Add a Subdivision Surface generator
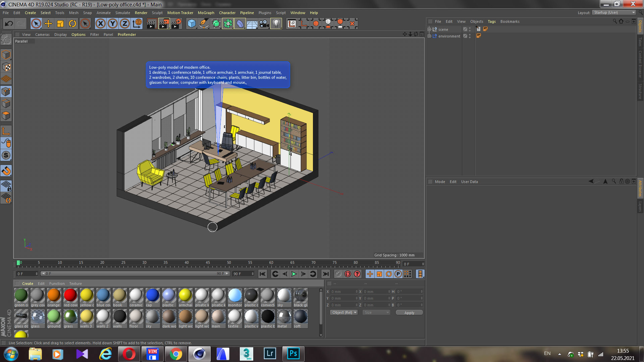The height and width of the screenshot is (362, 644). tap(216, 23)
